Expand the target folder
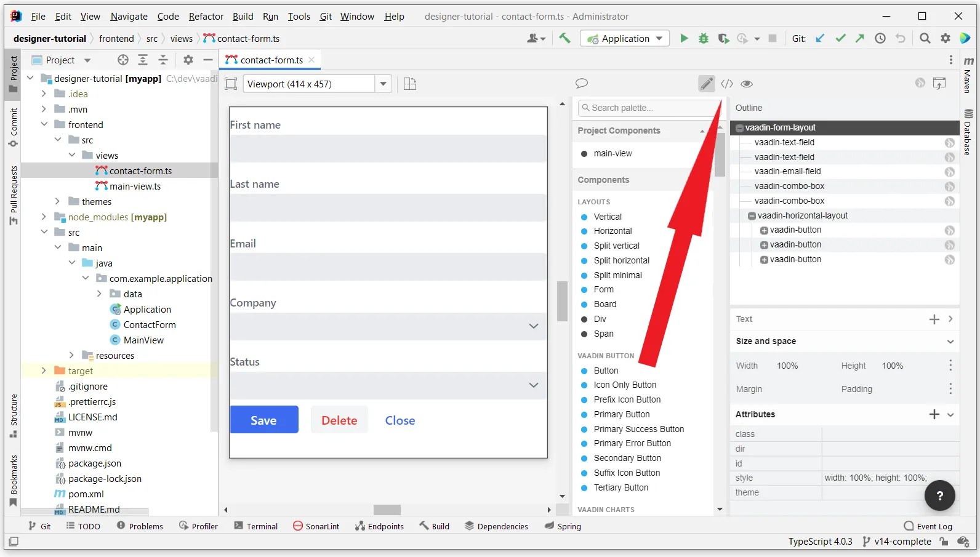 [x=44, y=371]
